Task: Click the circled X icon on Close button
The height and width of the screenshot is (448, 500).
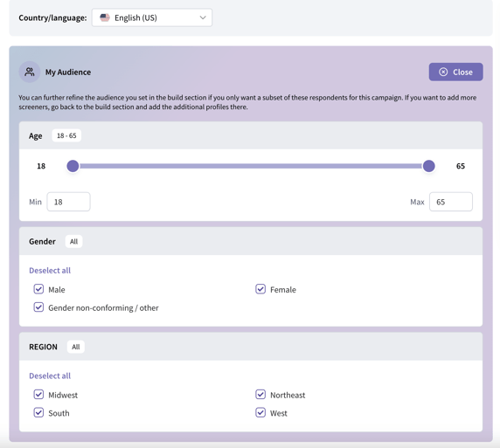Action: (443, 72)
